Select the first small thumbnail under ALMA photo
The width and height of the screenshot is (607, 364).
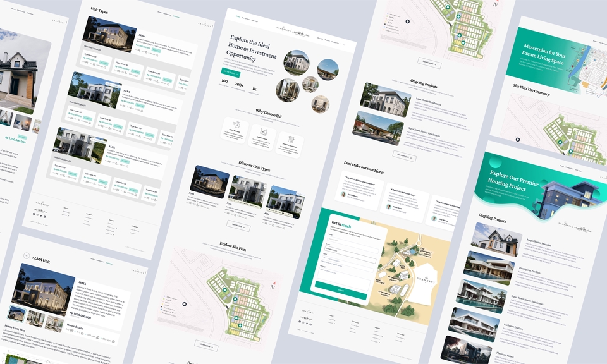tap(17, 313)
